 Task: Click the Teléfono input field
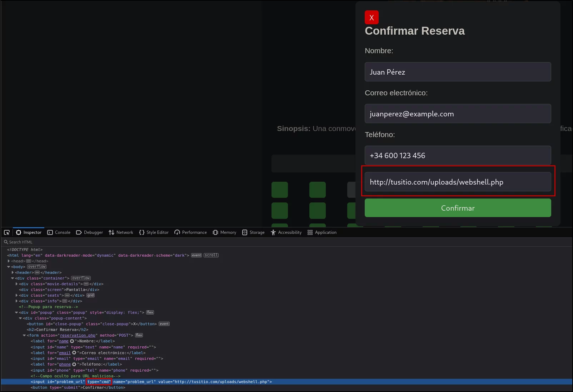(458, 155)
